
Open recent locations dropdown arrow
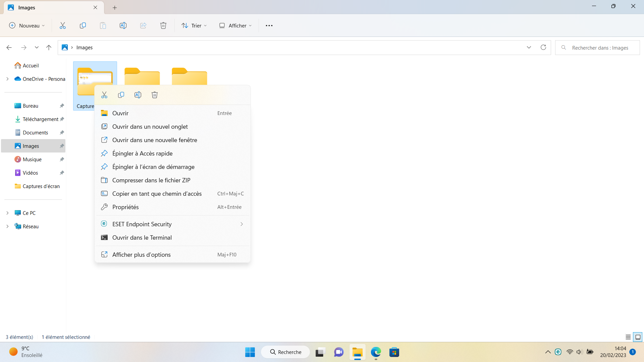[x=37, y=48]
